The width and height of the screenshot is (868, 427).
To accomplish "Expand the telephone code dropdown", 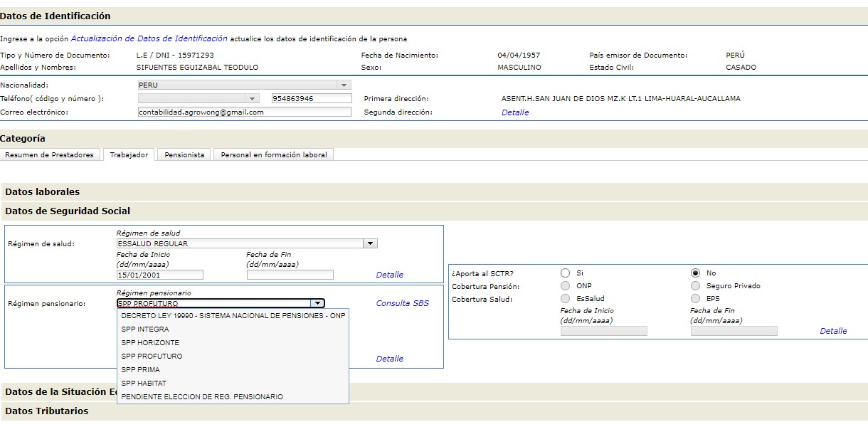I will pos(199,98).
